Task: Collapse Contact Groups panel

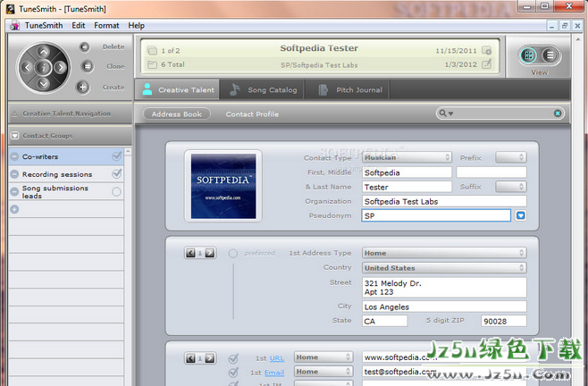Action: pyautogui.click(x=14, y=136)
